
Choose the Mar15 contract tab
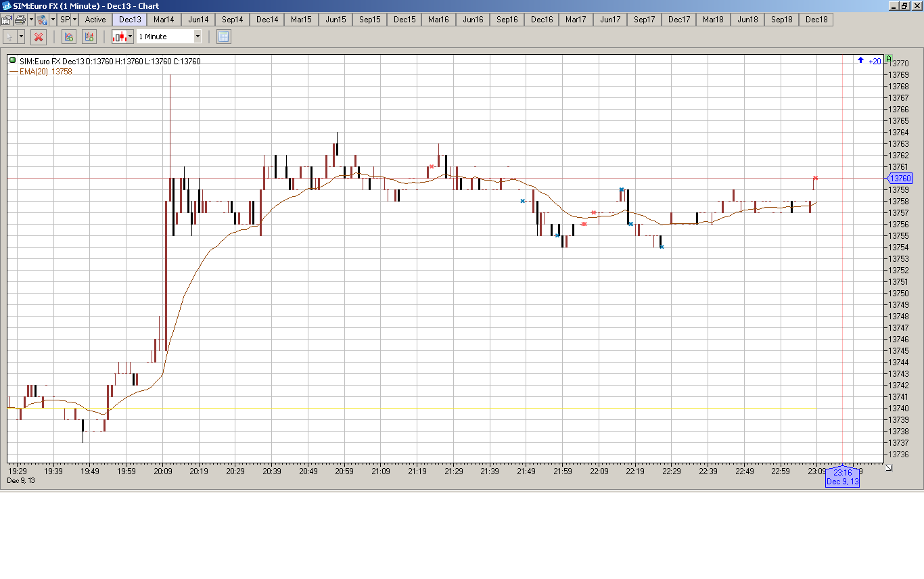tap(301, 20)
